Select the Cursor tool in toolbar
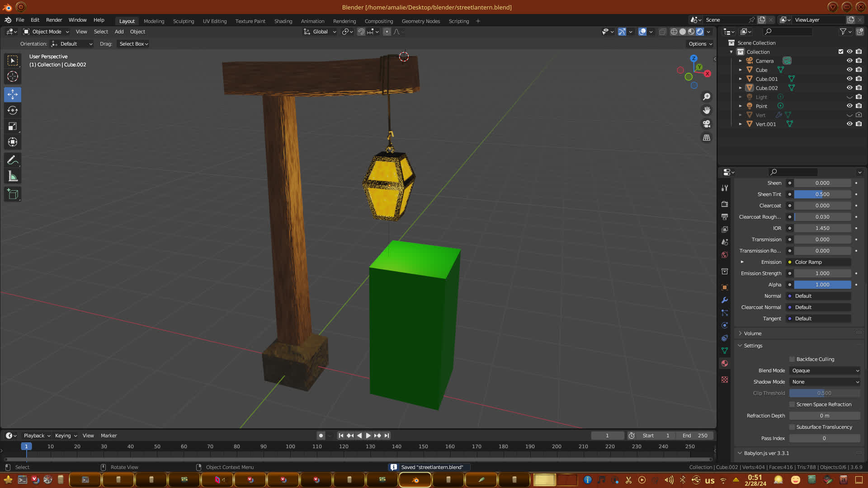Screen dimensions: 868x488 tap(13, 76)
